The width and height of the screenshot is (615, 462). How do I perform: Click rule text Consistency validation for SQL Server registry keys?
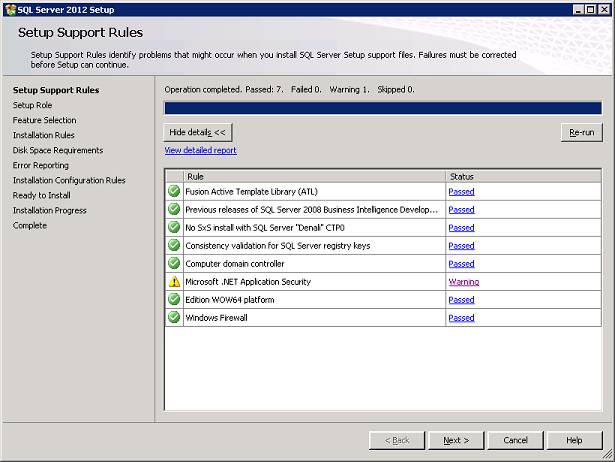[278, 246]
